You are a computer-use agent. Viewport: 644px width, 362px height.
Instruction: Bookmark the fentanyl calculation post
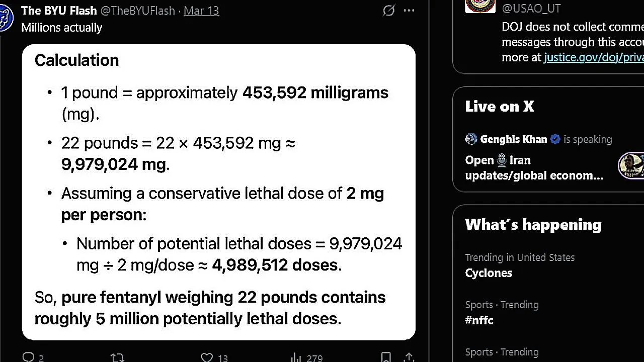(386, 357)
